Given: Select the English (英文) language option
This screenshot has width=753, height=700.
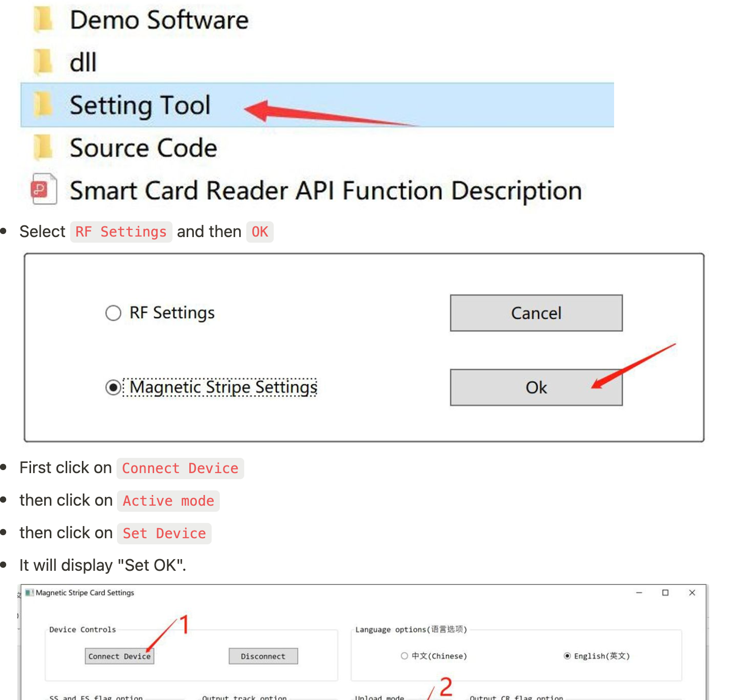Looking at the screenshot, I should [567, 656].
